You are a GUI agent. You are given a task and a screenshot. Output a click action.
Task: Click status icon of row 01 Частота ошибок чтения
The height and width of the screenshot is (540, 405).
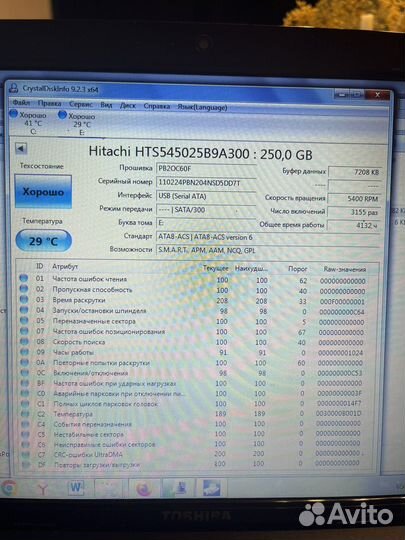click(24, 278)
